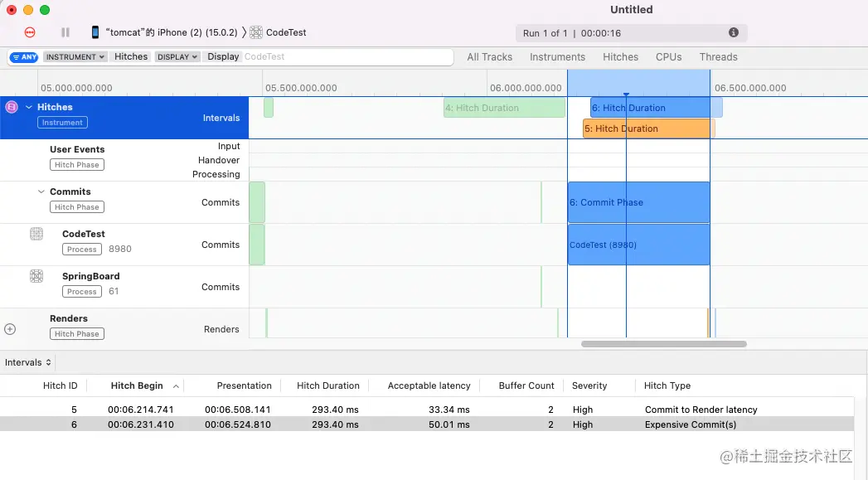The height and width of the screenshot is (480, 868).
Task: Click the Hitches instrument pink icon
Action: tap(12, 107)
